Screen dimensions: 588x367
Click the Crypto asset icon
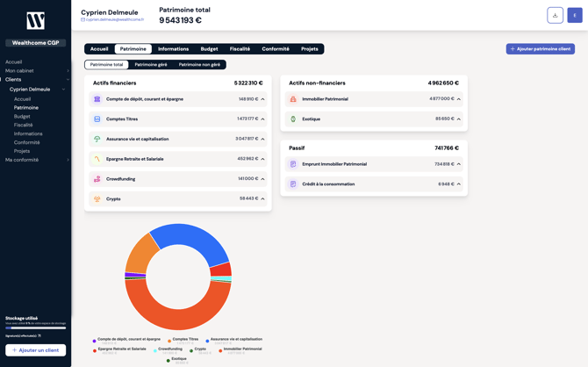click(97, 198)
